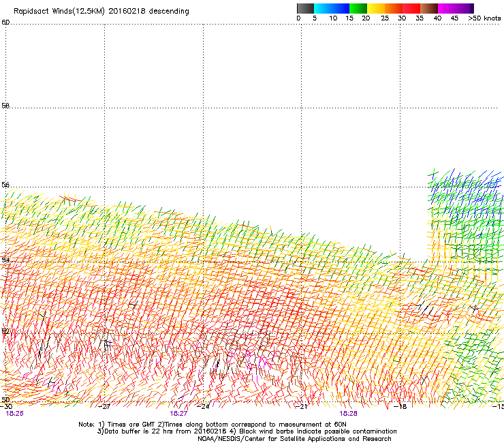Click the '56' latitude axis label
504x443 pixels.
point(5,185)
